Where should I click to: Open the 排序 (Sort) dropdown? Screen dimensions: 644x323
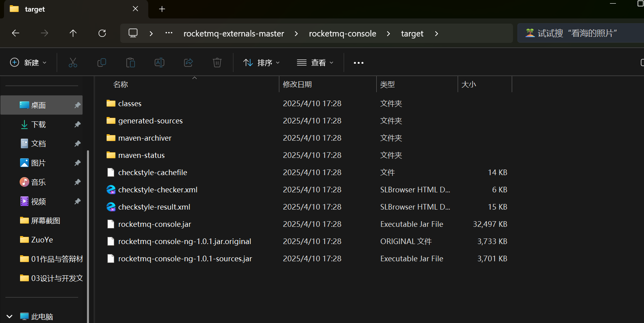pyautogui.click(x=261, y=63)
